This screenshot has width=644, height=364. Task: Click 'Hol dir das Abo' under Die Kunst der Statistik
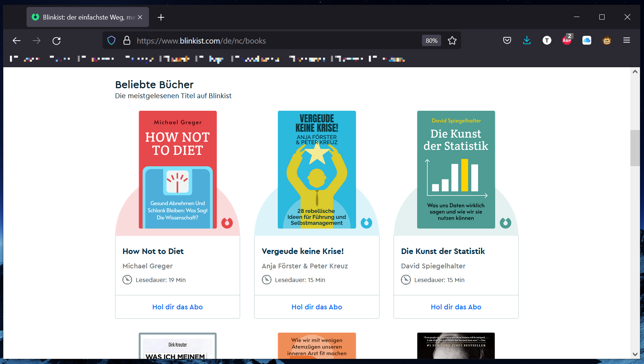[x=456, y=307]
